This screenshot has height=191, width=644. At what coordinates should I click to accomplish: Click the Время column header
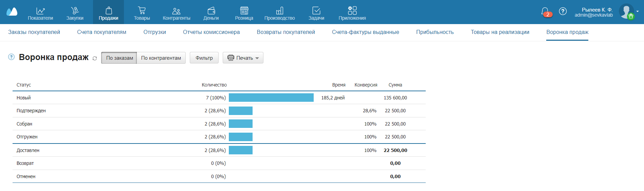click(x=339, y=85)
